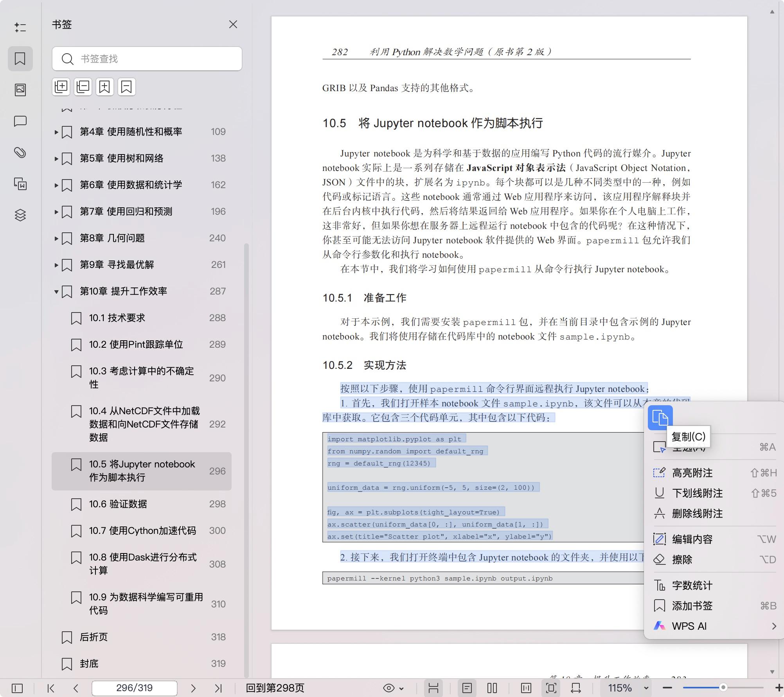Image resolution: width=784 pixels, height=697 pixels.
Task: Toggle the eye reading-mode control
Action: click(x=388, y=688)
